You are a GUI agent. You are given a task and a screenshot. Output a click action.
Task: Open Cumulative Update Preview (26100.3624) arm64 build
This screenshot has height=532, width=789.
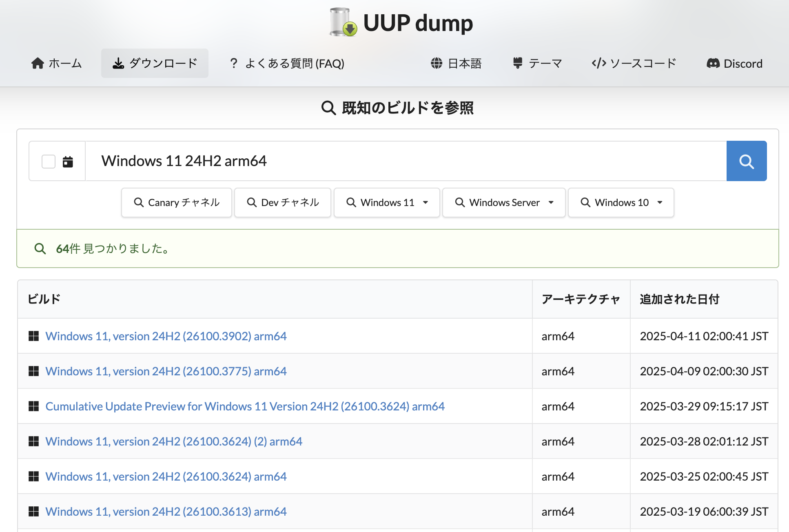(245, 406)
